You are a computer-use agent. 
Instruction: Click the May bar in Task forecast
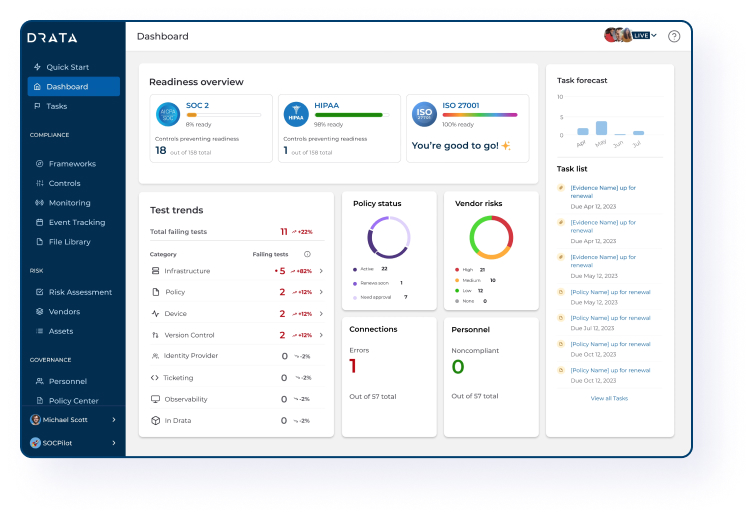tap(601, 128)
